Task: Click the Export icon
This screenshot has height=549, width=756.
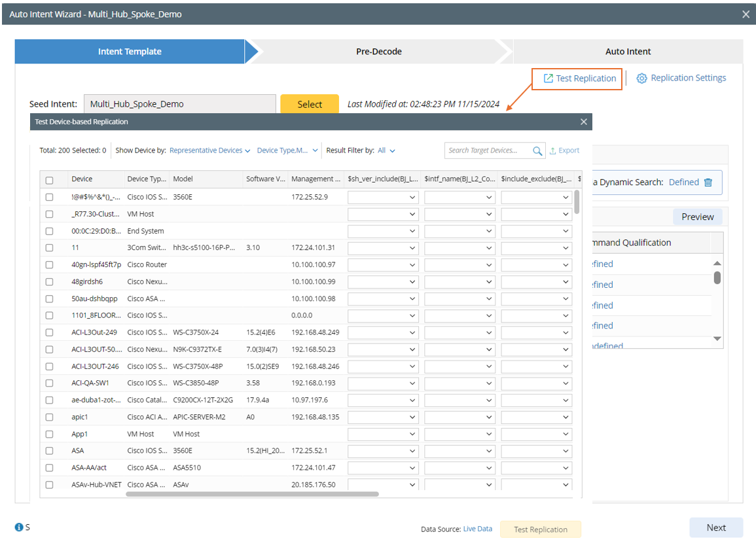Action: [x=553, y=151]
